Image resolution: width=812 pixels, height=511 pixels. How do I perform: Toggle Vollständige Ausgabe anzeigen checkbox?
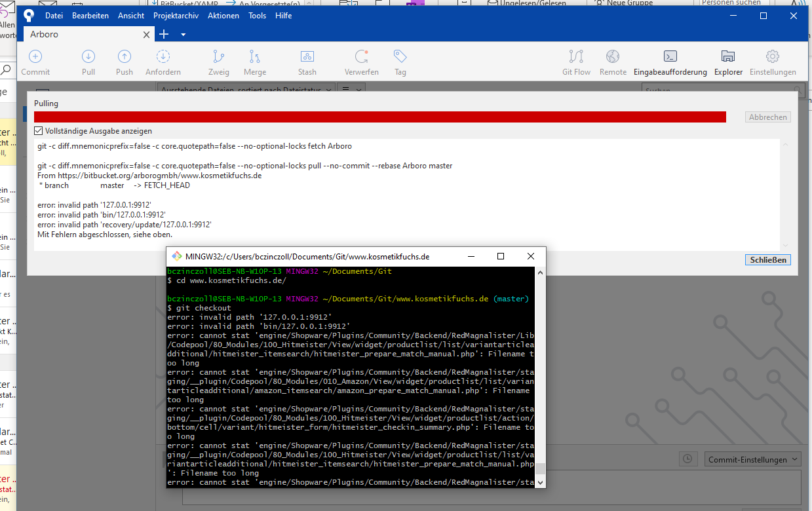pyautogui.click(x=39, y=131)
